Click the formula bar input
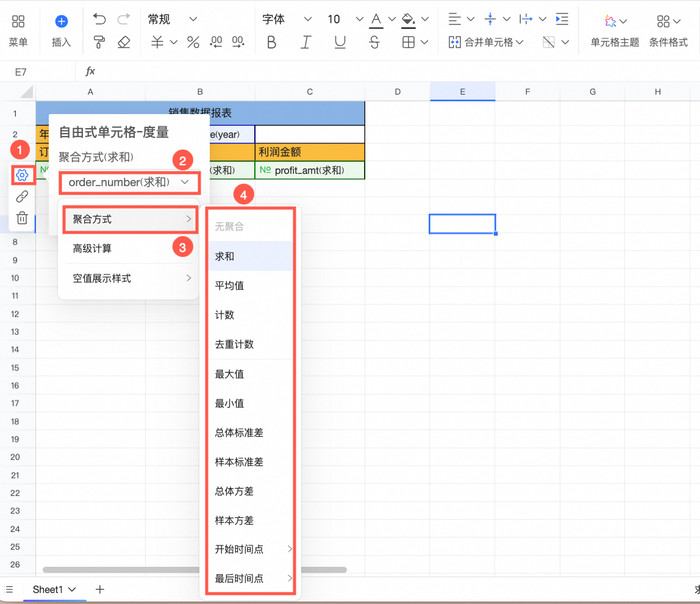Viewport: 700px width, 604px height. [x=398, y=71]
